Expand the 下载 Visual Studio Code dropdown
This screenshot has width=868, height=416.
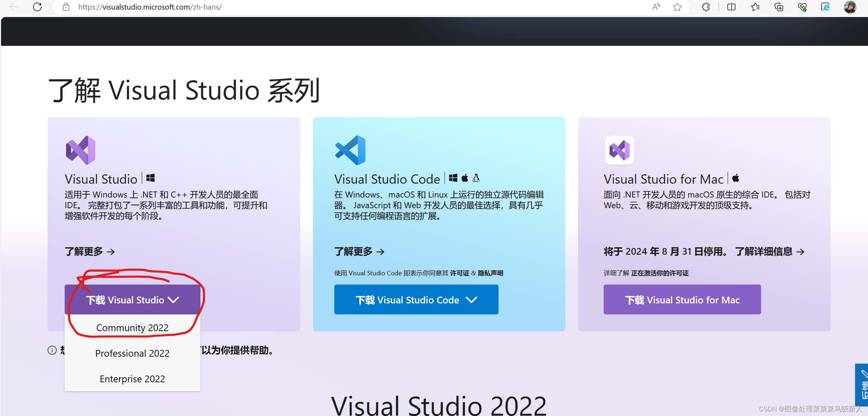pyautogui.click(x=416, y=300)
